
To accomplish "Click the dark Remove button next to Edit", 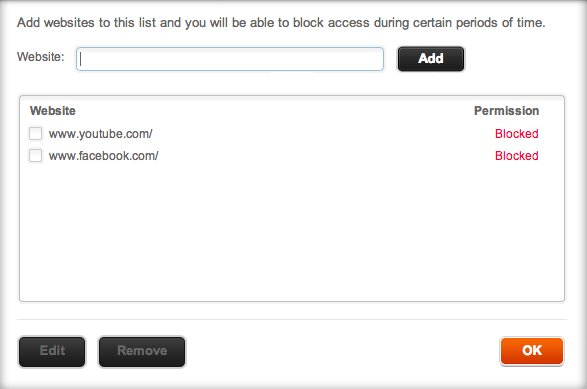I will click(x=142, y=352).
